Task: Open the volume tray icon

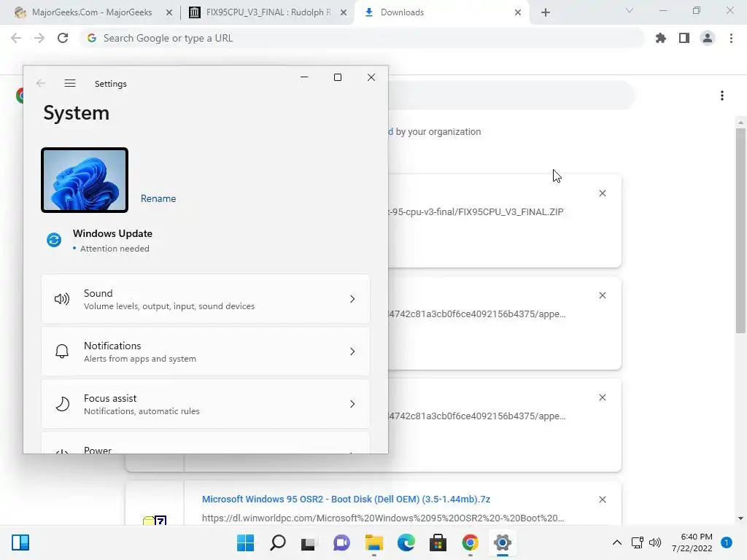Action: click(x=655, y=542)
